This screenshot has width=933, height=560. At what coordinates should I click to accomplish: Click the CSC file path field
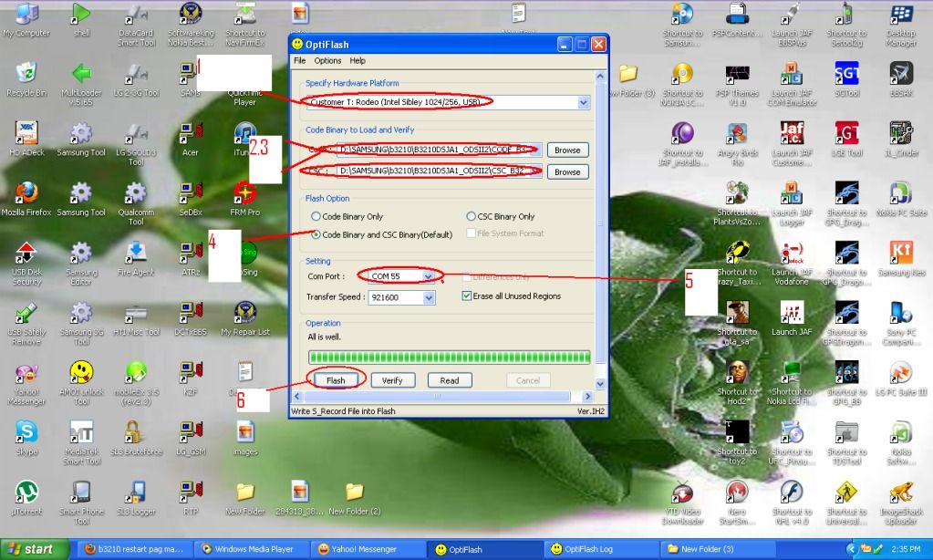[x=439, y=171]
